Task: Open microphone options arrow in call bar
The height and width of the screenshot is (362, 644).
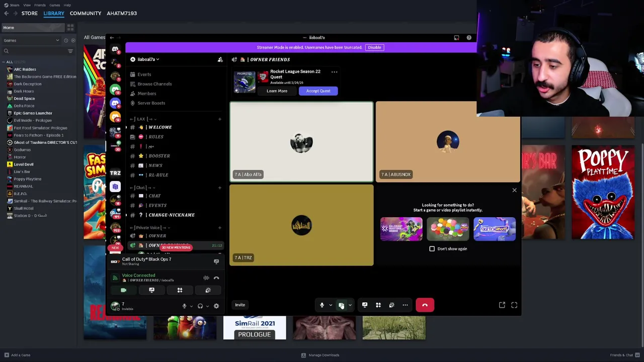Action: coord(331,305)
